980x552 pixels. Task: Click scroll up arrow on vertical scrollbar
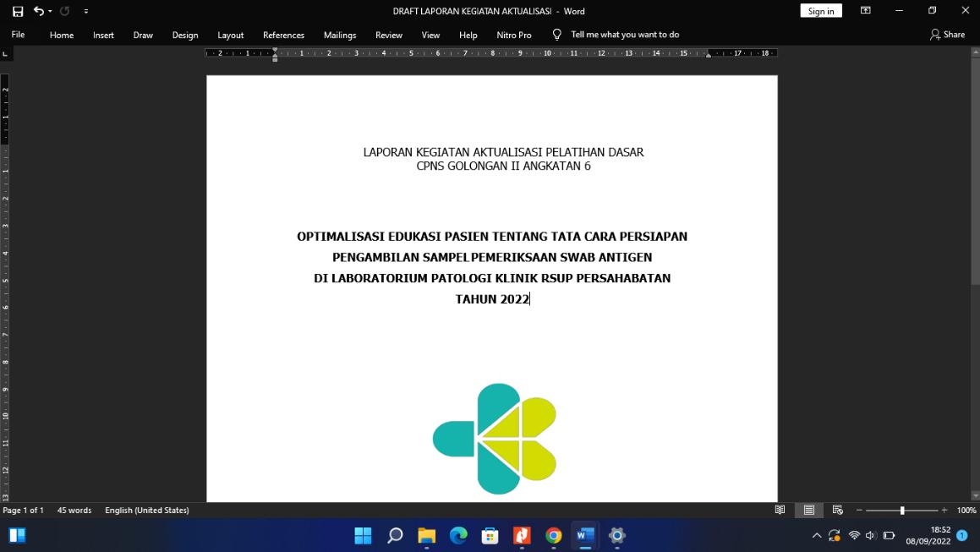(976, 53)
